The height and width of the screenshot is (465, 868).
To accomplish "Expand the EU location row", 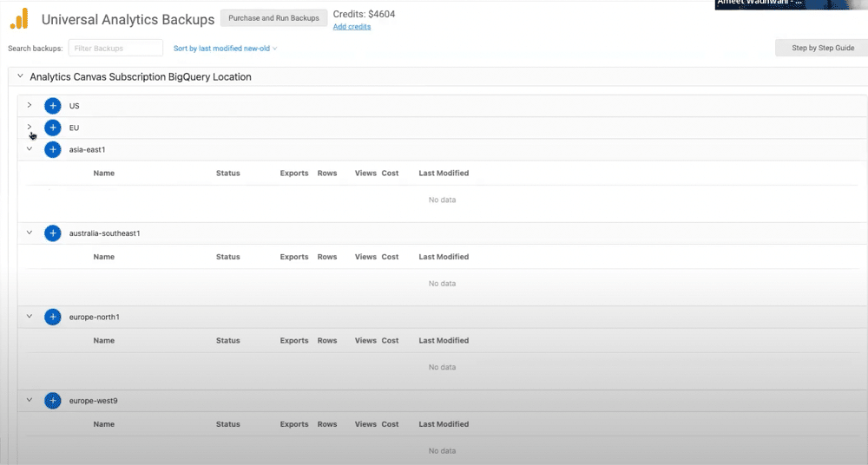I will 30,128.
